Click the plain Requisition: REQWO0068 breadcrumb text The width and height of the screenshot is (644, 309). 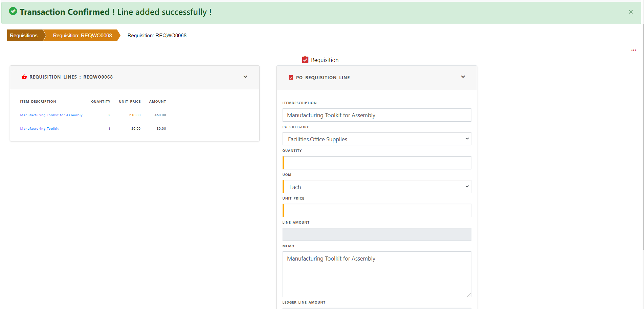(157, 36)
